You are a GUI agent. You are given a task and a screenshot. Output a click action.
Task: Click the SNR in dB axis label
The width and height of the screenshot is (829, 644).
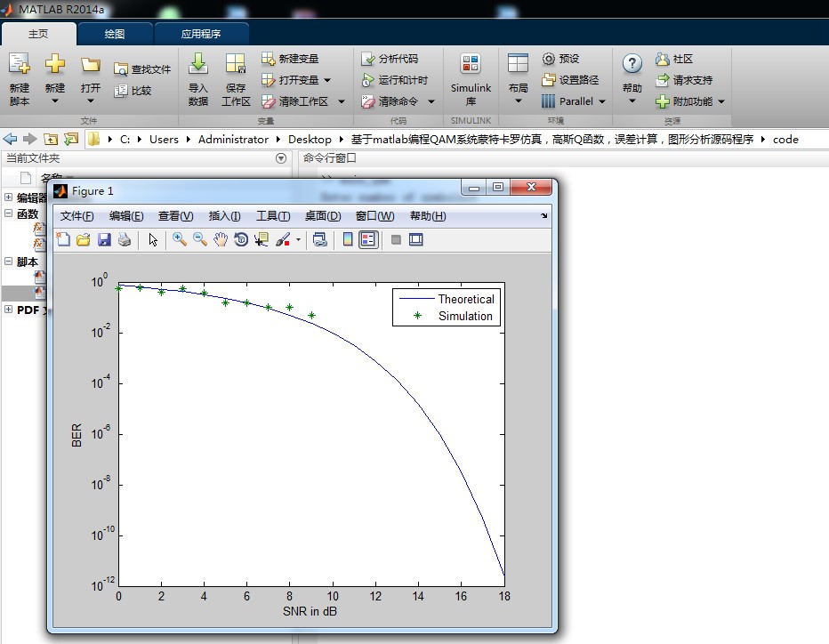coord(310,611)
